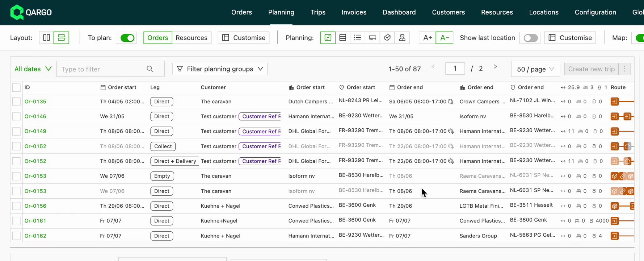Open order link Or-0156
Screen dimensions: 644x261
35,206
